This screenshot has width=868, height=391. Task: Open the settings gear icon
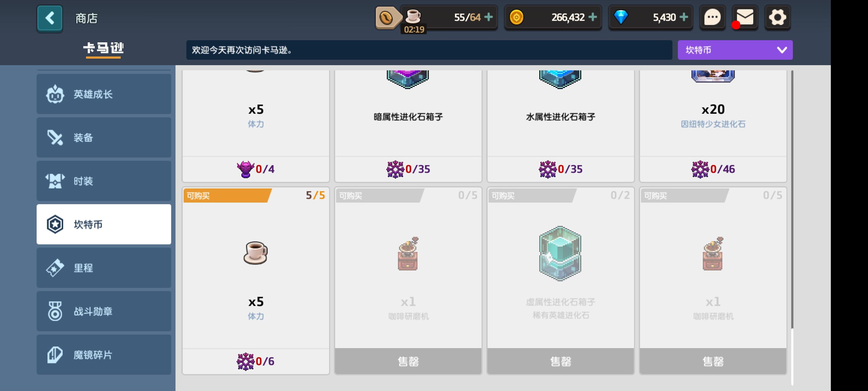coord(777,18)
